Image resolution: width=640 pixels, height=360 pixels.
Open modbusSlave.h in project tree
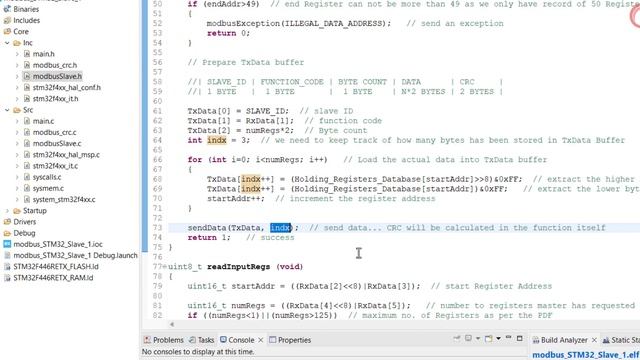click(57, 76)
